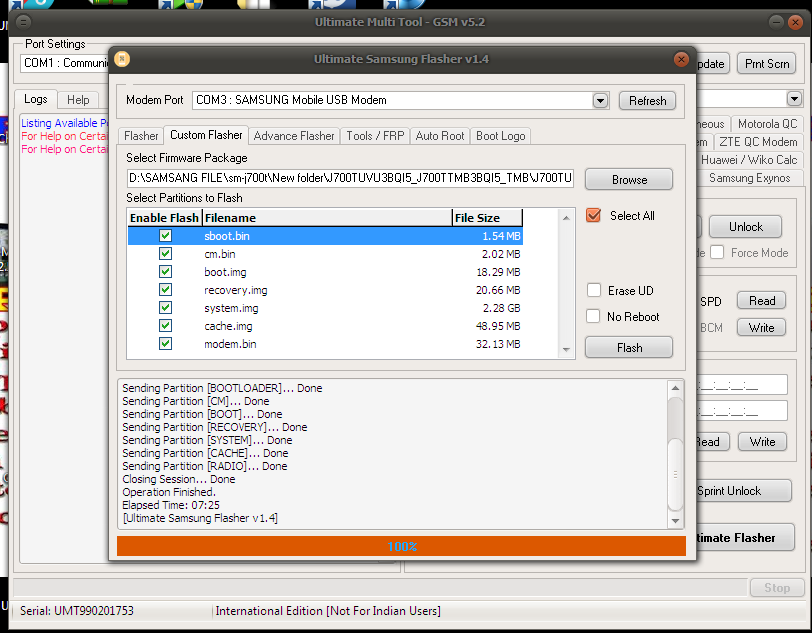Open the Ultimate Multi Tool window menu icon

pos(24,22)
